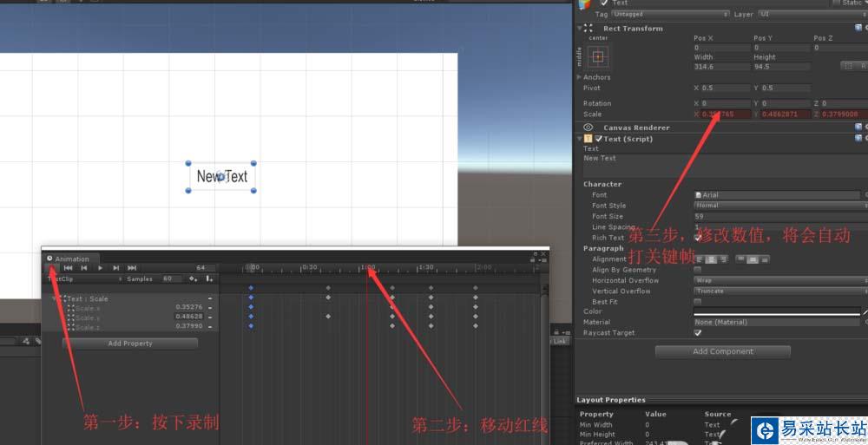Image resolution: width=868 pixels, height=445 pixels.
Task: Edit the Scale Z field in Inspector
Action: click(845, 114)
